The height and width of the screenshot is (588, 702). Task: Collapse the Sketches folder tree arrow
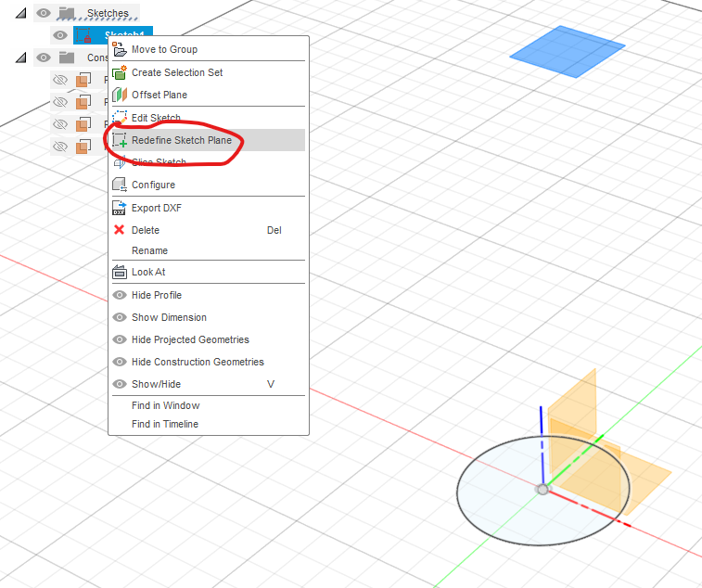click(21, 13)
